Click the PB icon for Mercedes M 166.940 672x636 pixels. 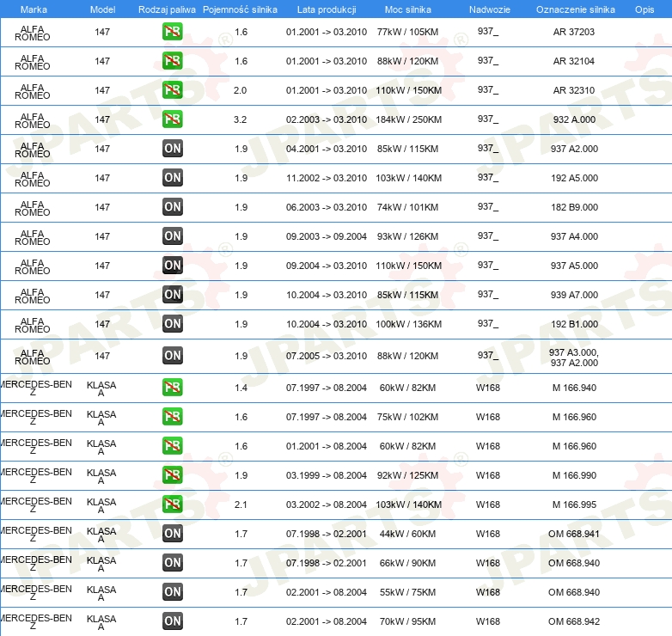click(172, 387)
